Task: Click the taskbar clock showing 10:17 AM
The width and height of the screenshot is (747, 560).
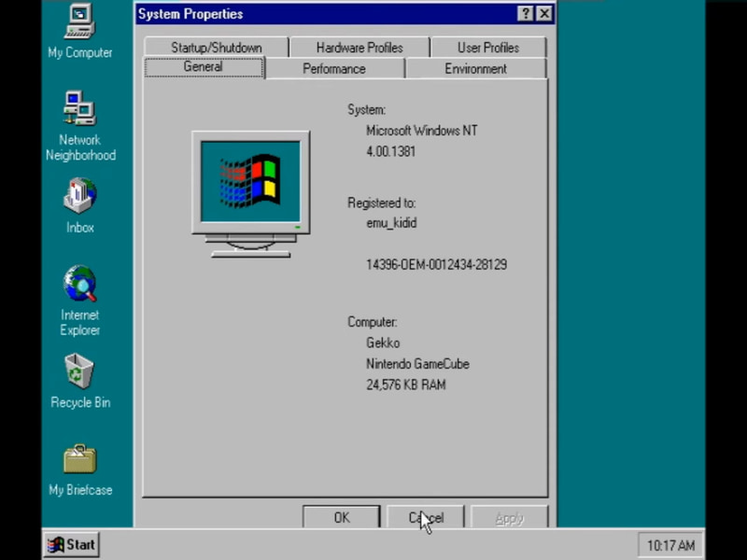Action: click(x=670, y=545)
